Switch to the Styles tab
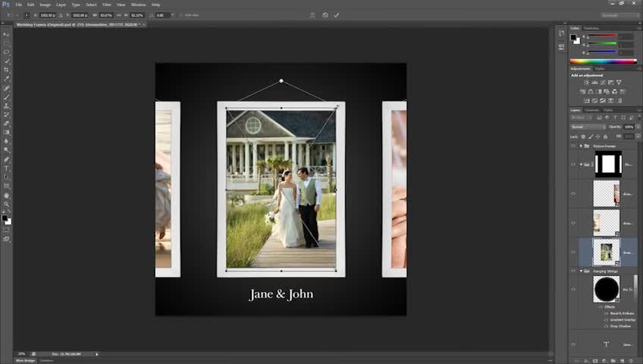This screenshot has width=643, height=364. pos(600,69)
